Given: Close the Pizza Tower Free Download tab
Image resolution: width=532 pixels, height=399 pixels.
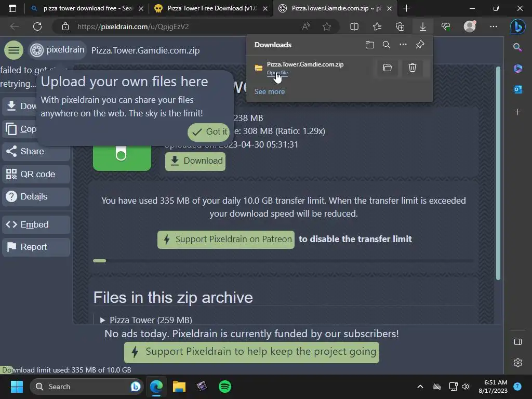Looking at the screenshot, I should click(x=265, y=8).
